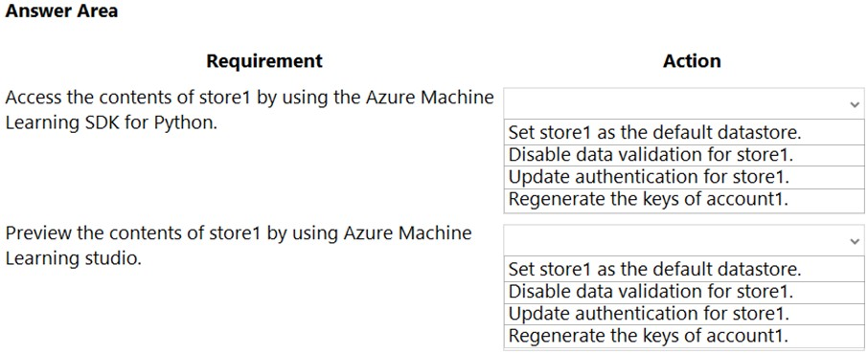Click the 'Answer Area' heading
Image resolution: width=868 pixels, height=354 pixels.
61,11
